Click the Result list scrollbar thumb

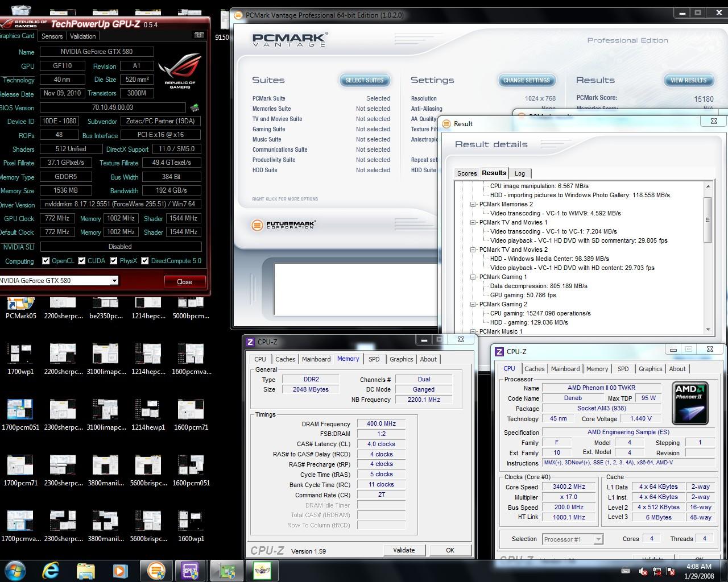[x=708, y=220]
